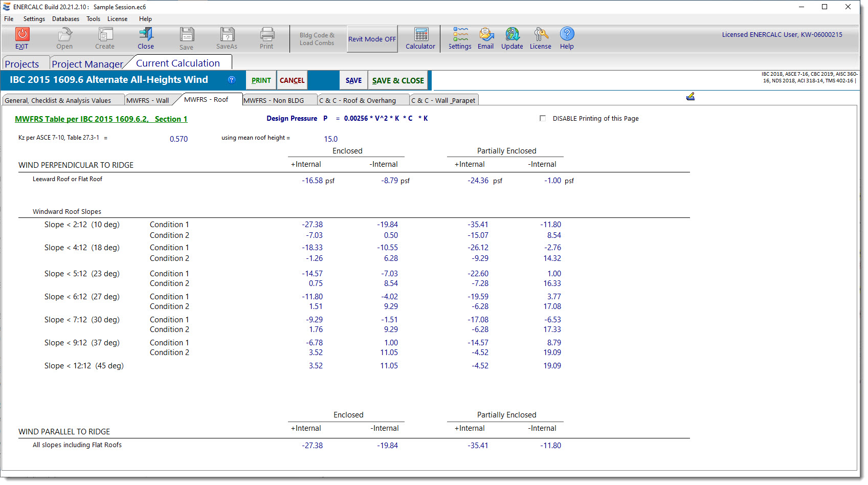This screenshot has width=868, height=485.
Task: Click the green PRINT button
Action: click(x=261, y=80)
